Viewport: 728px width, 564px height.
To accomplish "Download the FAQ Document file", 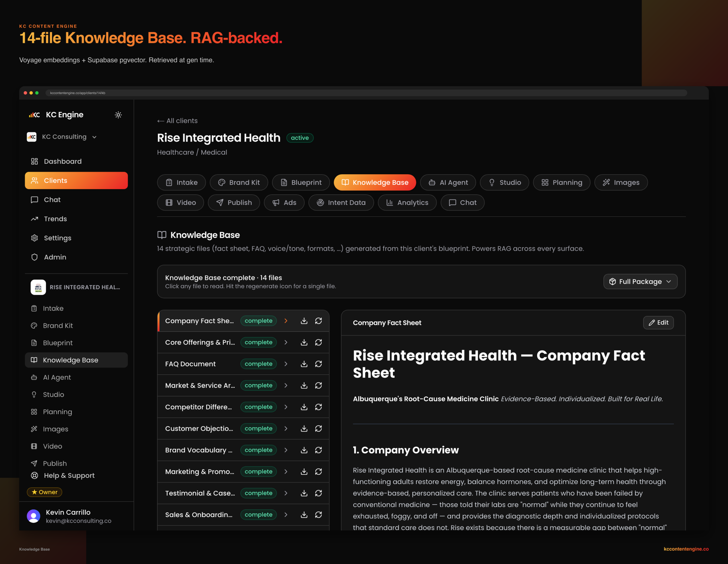I will coord(304,364).
